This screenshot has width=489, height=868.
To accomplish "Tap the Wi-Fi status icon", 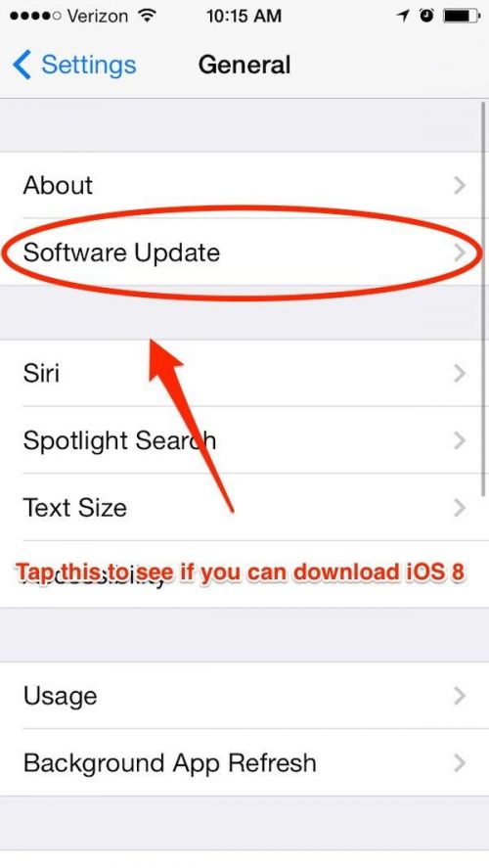I will pyautogui.click(x=147, y=15).
